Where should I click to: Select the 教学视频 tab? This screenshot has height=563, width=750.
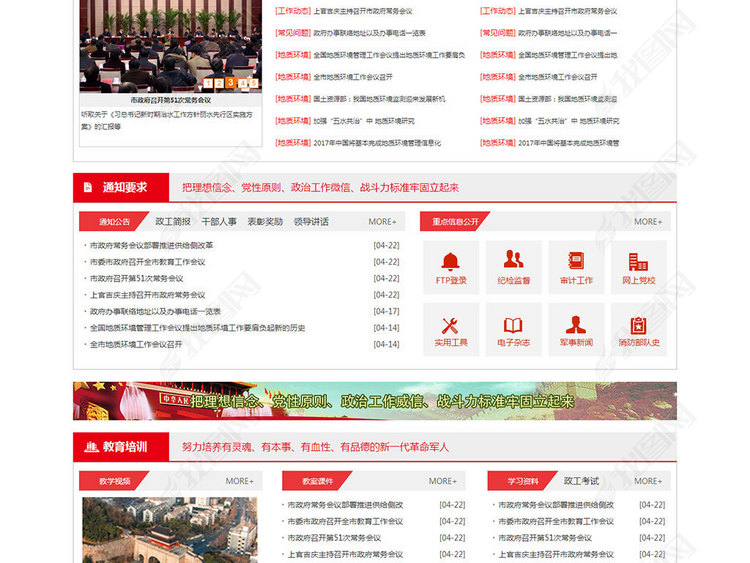pyautogui.click(x=114, y=481)
